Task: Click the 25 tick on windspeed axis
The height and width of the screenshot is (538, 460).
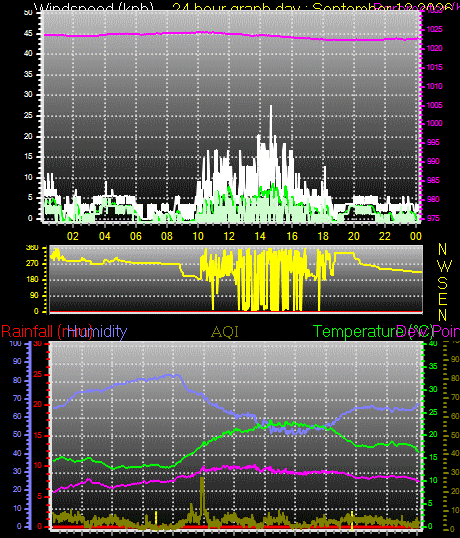Action: click(x=28, y=115)
